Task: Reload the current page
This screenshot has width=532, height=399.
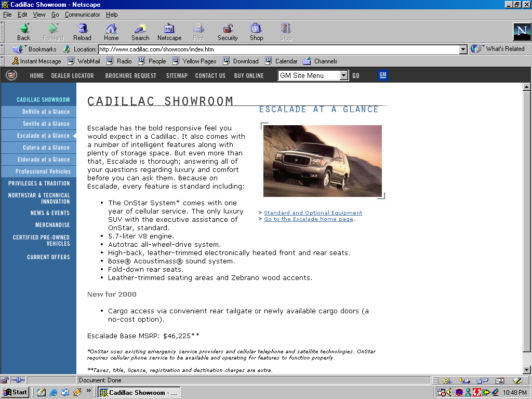Action: click(x=82, y=32)
